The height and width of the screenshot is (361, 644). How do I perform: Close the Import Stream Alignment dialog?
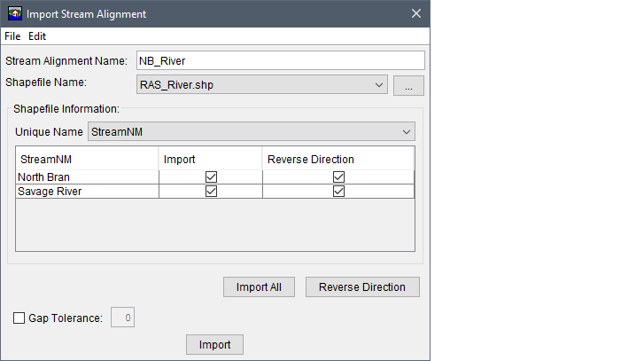click(x=415, y=14)
